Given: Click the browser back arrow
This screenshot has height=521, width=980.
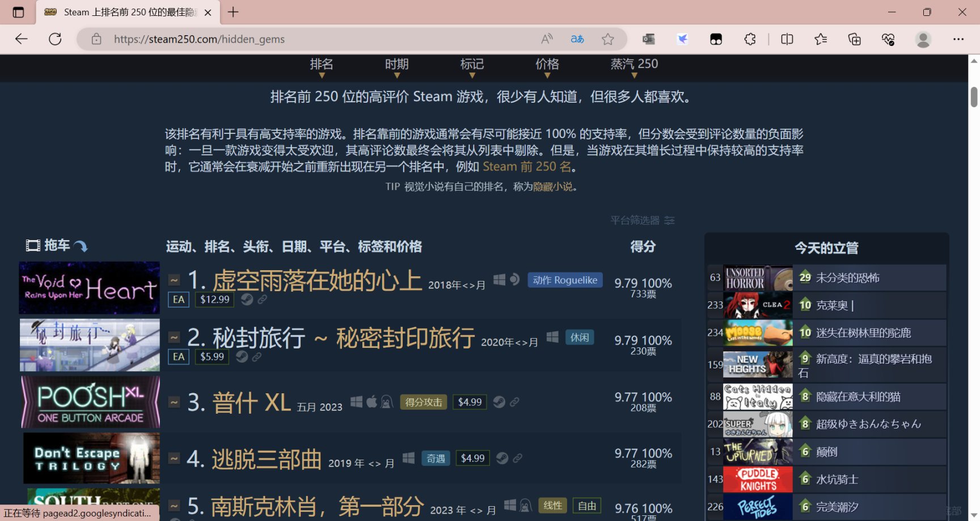Looking at the screenshot, I should 22,39.
